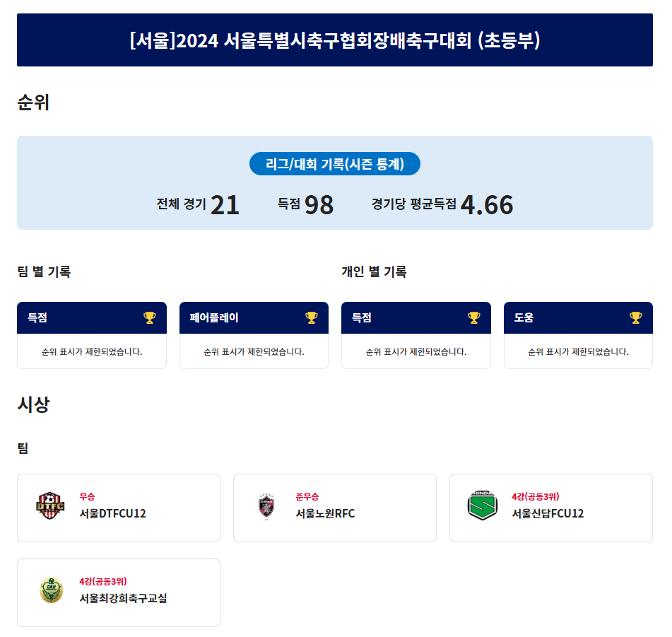Click the 우승 award label
672x637 pixels.
[x=87, y=496]
